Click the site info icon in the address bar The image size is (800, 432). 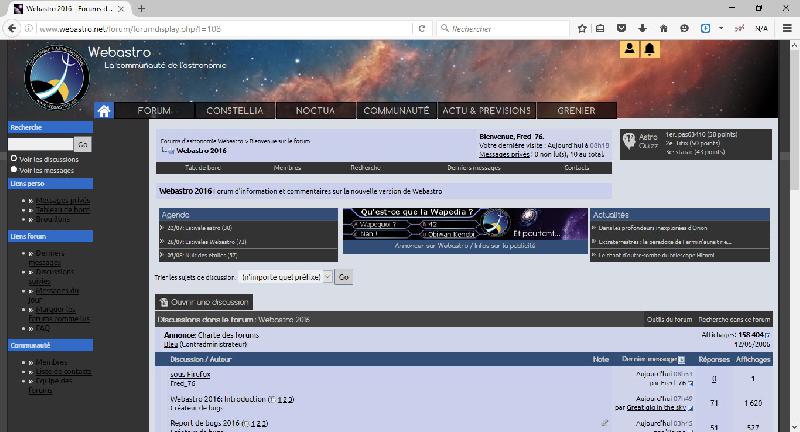click(x=29, y=29)
